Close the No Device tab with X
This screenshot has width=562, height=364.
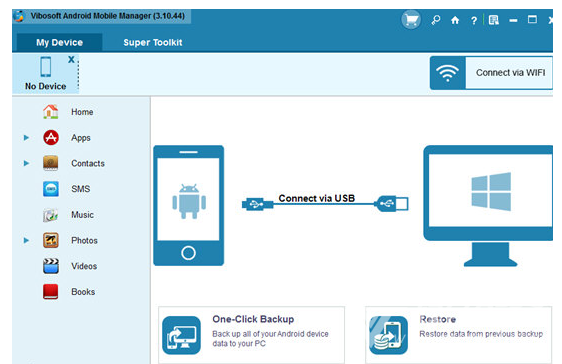71,59
